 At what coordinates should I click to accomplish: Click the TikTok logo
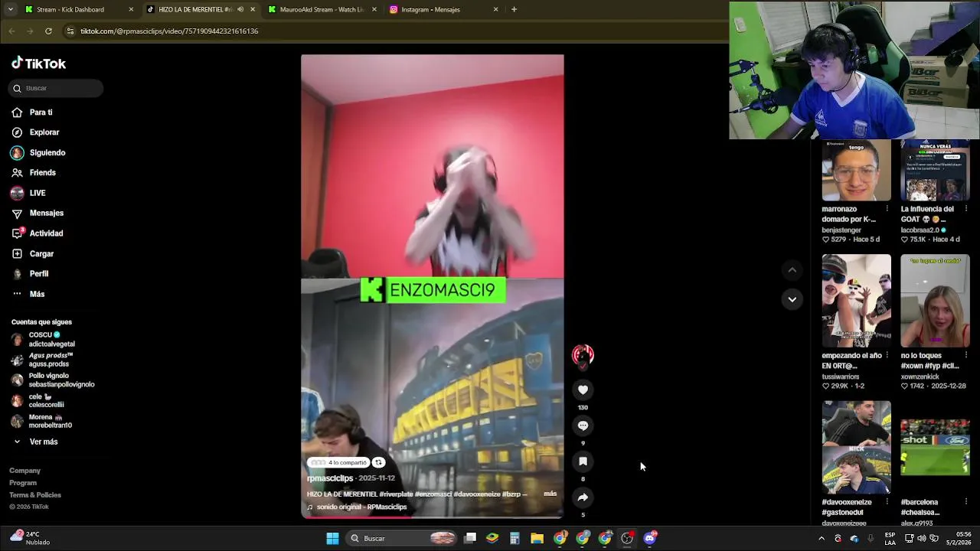coord(38,64)
